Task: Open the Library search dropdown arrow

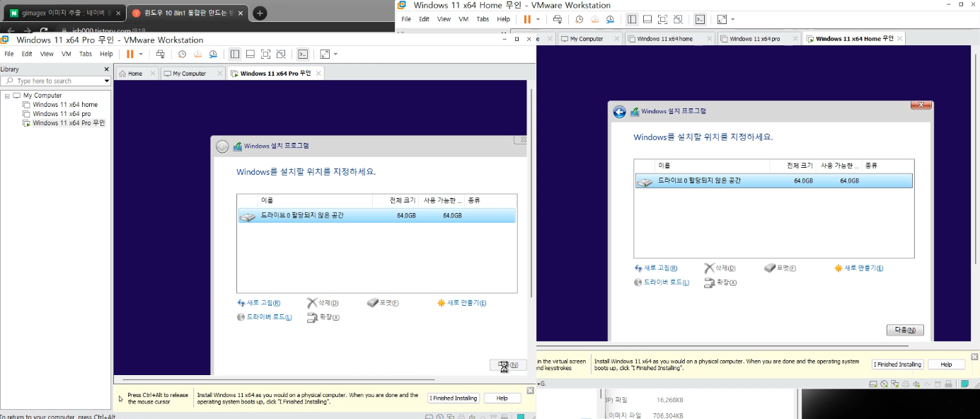Action: pyautogui.click(x=107, y=81)
